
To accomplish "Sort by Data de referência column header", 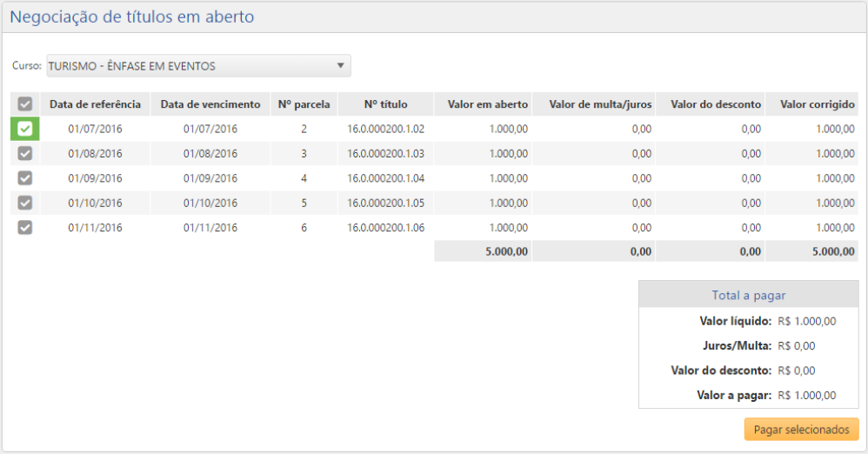I will pos(95,104).
